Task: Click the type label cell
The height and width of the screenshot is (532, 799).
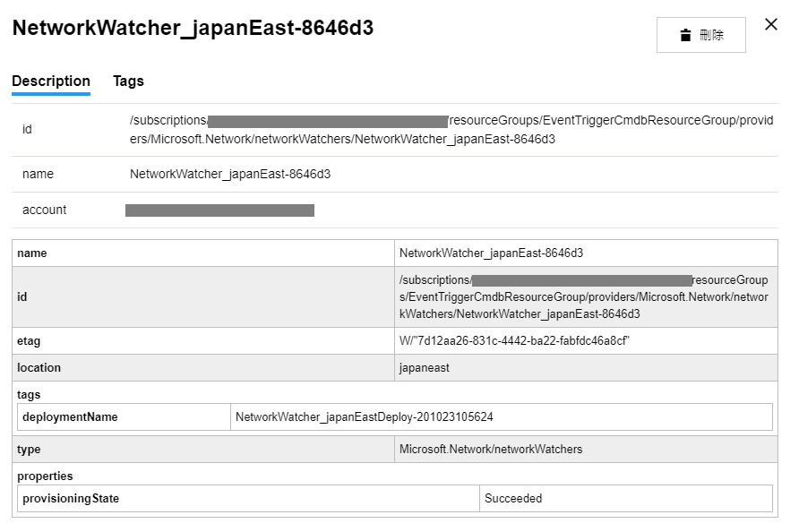Action: (x=203, y=450)
